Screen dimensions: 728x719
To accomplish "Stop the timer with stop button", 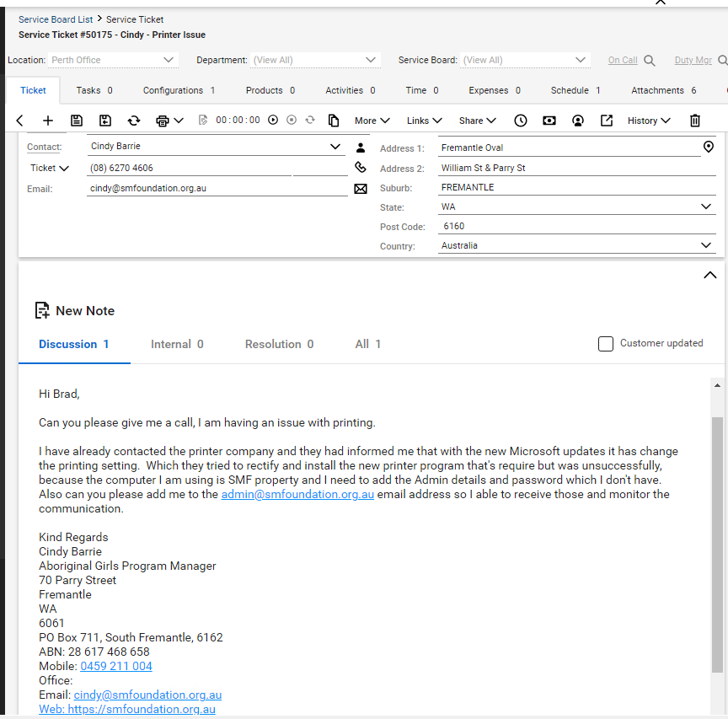I will pos(292,120).
